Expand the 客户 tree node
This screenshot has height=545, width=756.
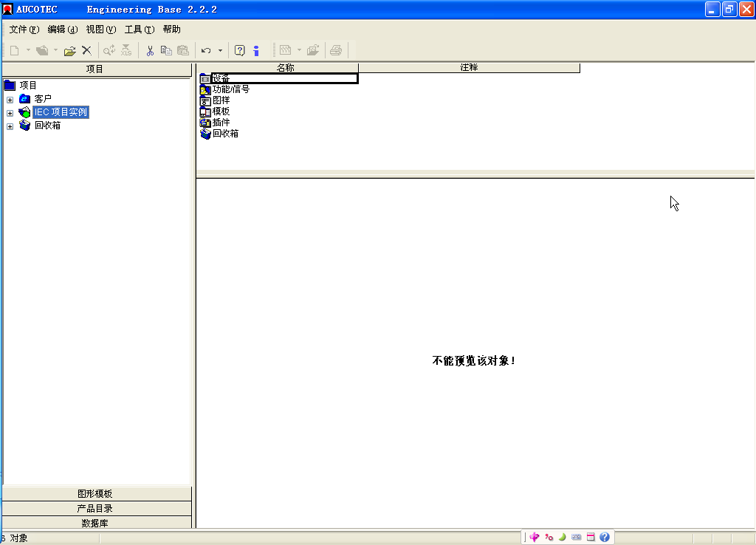[10, 100]
